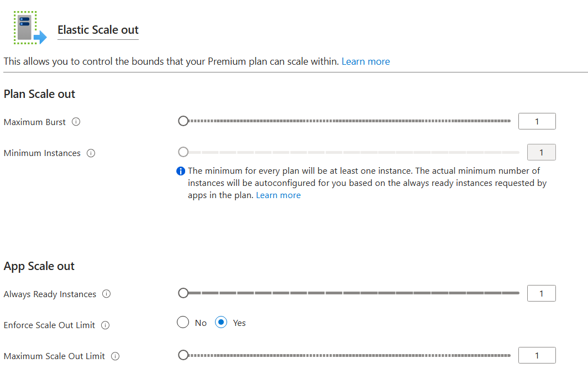Show info tooltip for Maximum Scale Out Limit
The height and width of the screenshot is (384, 588).
click(x=115, y=356)
